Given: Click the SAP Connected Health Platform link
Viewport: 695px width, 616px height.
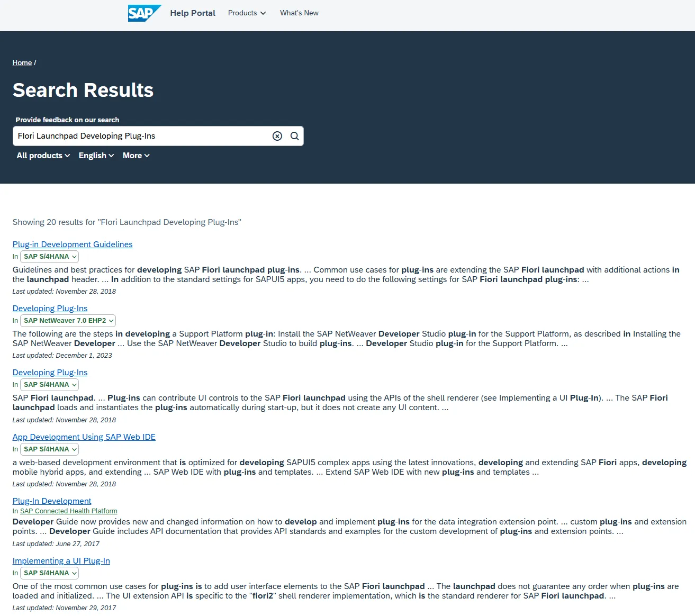Looking at the screenshot, I should click(x=68, y=511).
